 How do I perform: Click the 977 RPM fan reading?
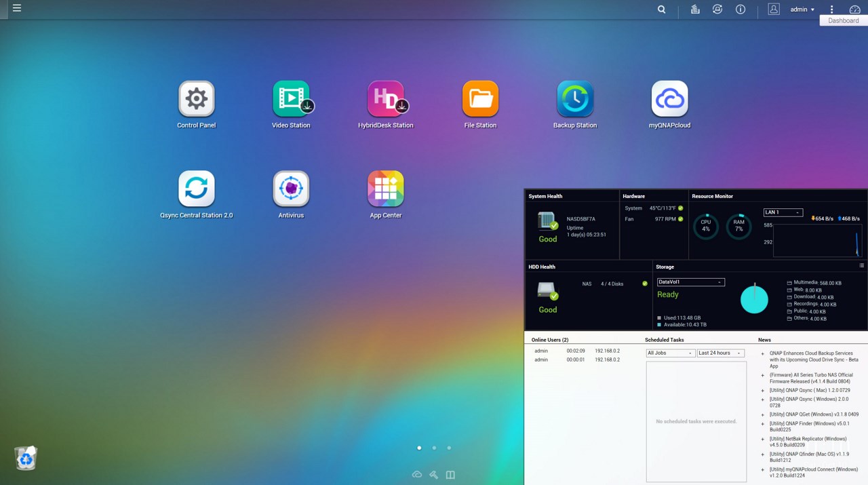[x=665, y=219]
